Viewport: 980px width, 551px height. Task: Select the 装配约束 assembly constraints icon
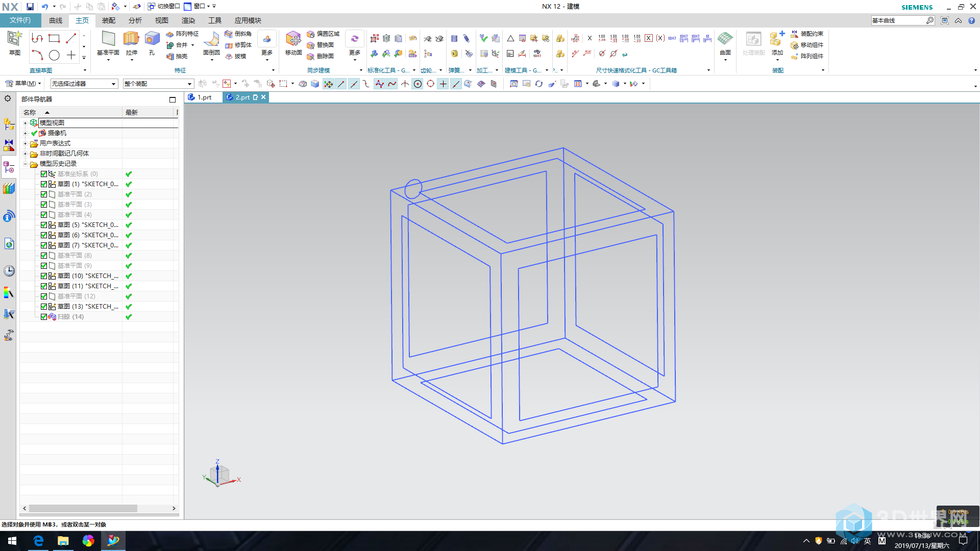pos(795,34)
